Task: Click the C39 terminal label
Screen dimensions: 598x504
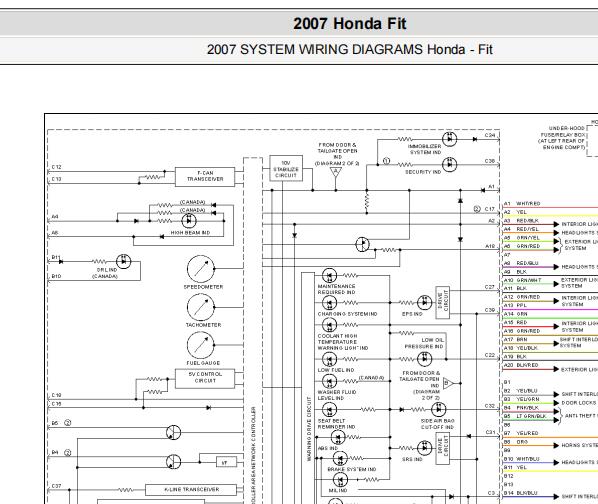Action: click(x=490, y=310)
